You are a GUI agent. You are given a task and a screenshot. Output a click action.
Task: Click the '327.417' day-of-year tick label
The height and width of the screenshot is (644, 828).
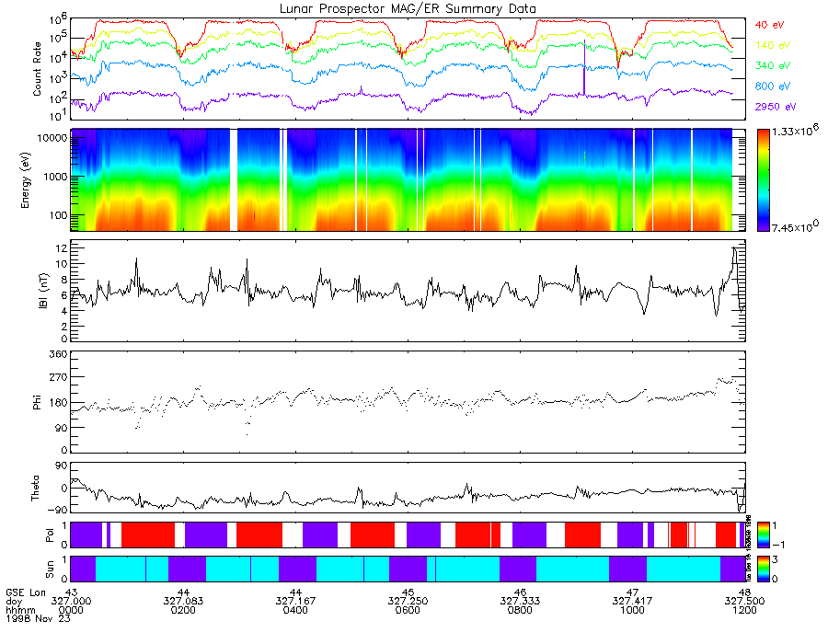point(633,602)
